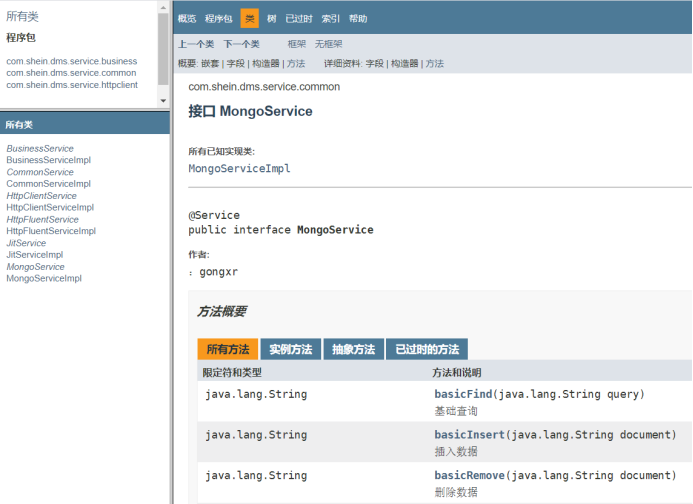Open JitServiceImpl from the all classes list
The image size is (693, 504).
[34, 255]
